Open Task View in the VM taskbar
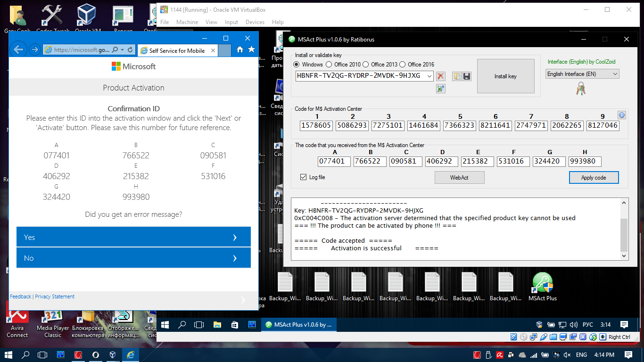 (199, 324)
